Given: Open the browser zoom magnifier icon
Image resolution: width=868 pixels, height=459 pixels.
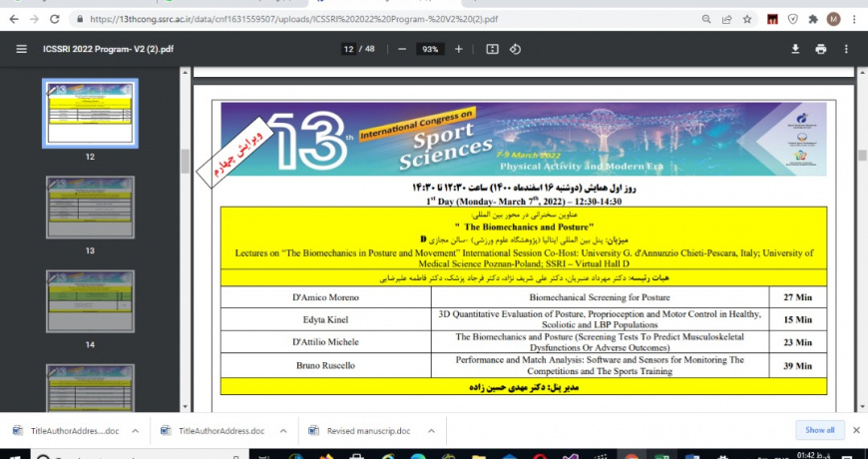Looking at the screenshot, I should [x=706, y=19].
